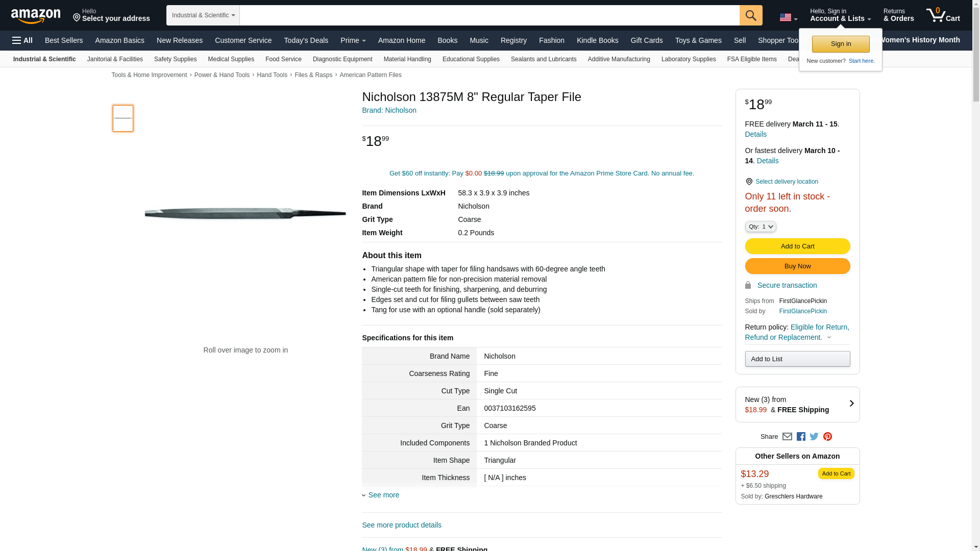
Task: Open the All hamburger menu
Action: click(x=22, y=40)
